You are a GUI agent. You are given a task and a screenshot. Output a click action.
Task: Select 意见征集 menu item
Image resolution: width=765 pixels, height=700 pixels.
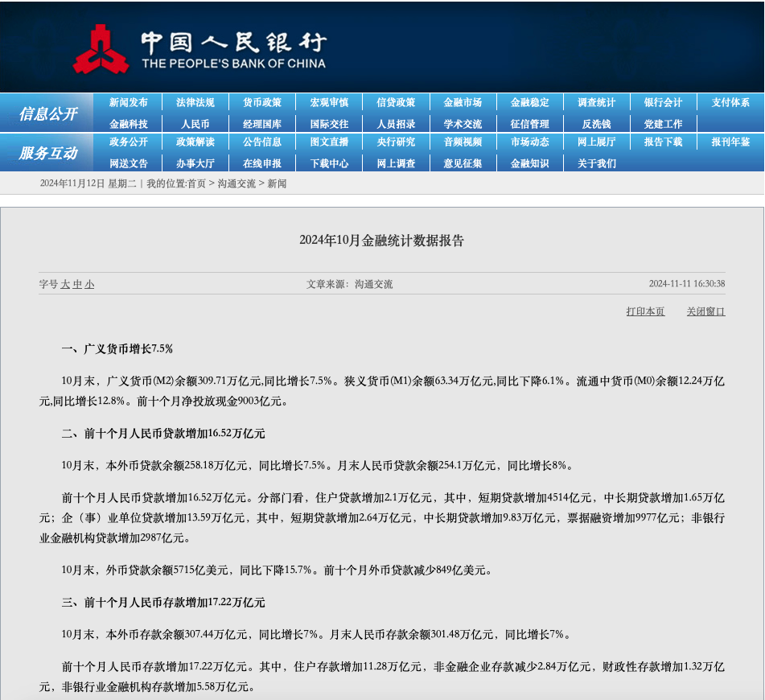click(463, 163)
